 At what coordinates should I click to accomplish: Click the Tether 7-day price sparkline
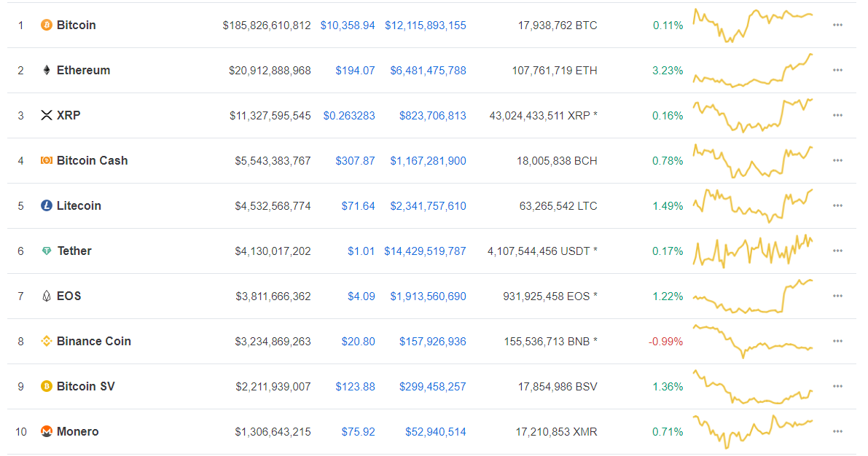(x=753, y=251)
